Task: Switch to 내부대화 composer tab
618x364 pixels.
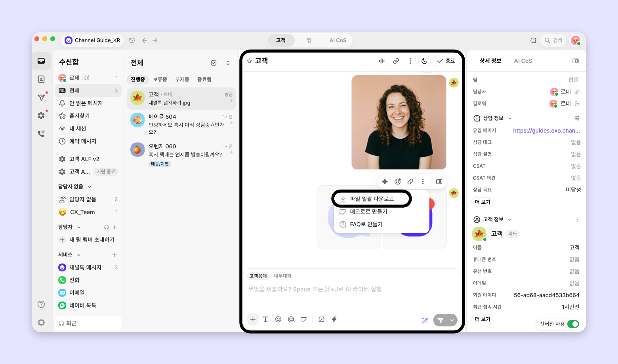Action: point(282,276)
